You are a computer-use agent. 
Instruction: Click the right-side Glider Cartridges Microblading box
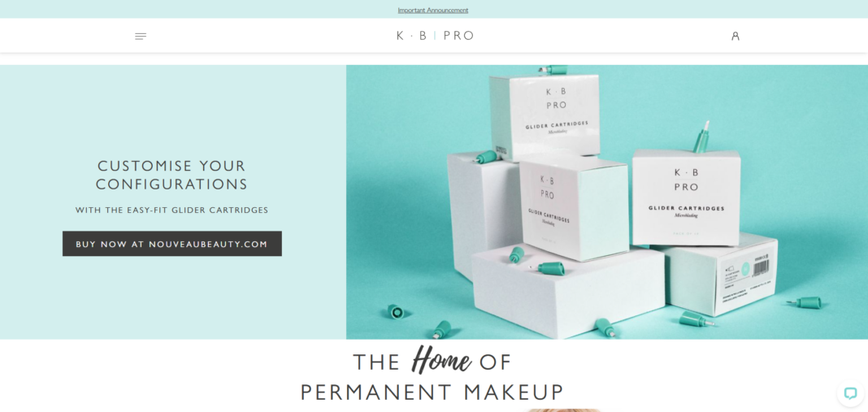[687, 197]
